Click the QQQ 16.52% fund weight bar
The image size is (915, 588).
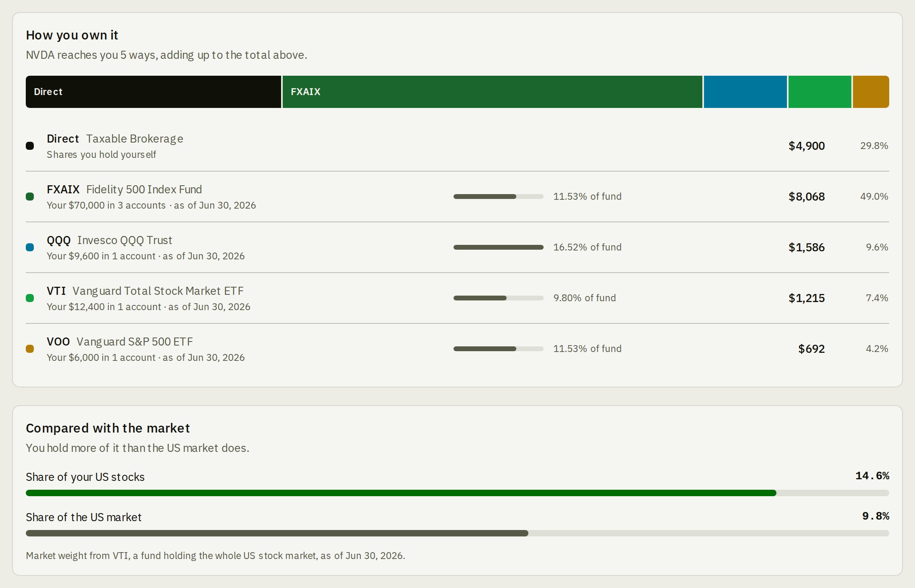(x=499, y=247)
